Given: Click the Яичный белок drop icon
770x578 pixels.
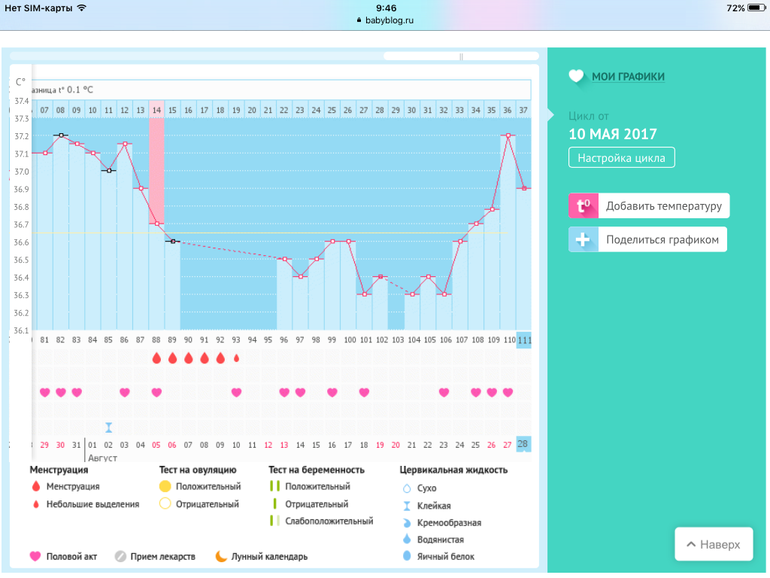Looking at the screenshot, I should click(x=405, y=556).
